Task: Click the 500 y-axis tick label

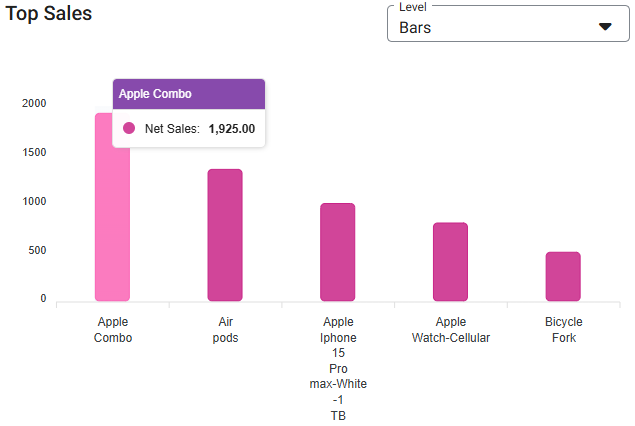Action: coord(37,251)
